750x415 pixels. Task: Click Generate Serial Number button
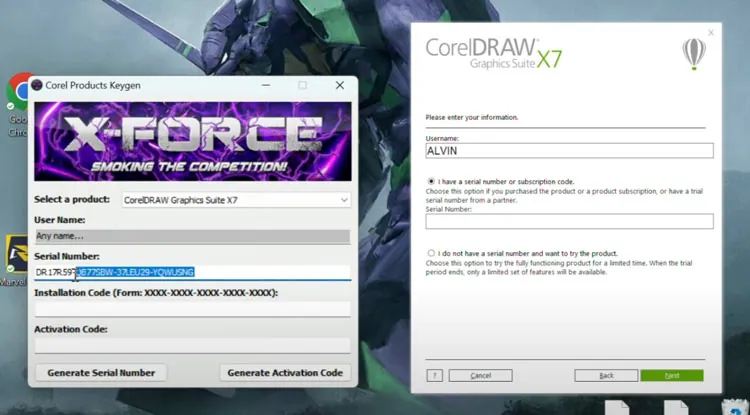pos(101,372)
